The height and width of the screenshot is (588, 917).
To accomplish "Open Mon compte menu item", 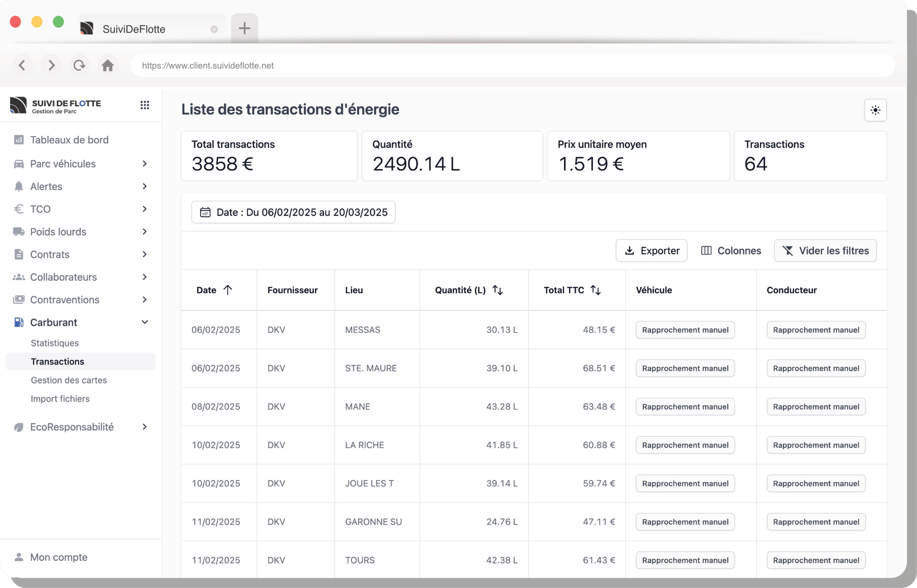I will (x=59, y=557).
